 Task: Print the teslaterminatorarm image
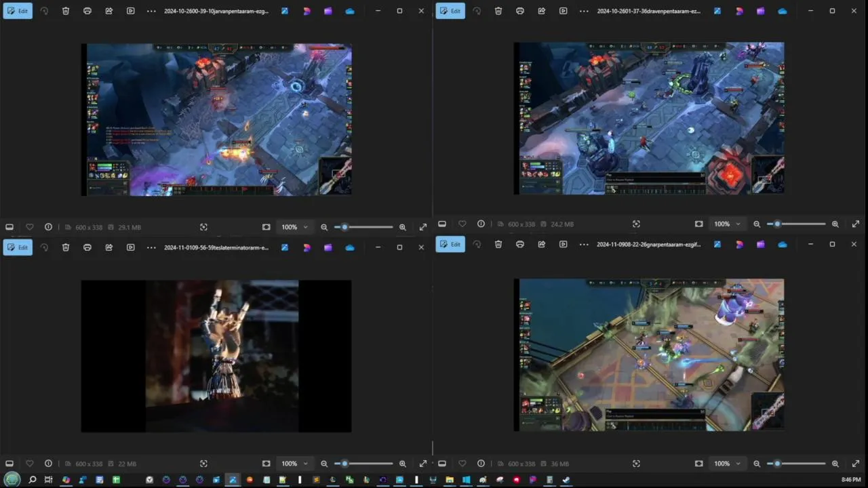(x=87, y=247)
